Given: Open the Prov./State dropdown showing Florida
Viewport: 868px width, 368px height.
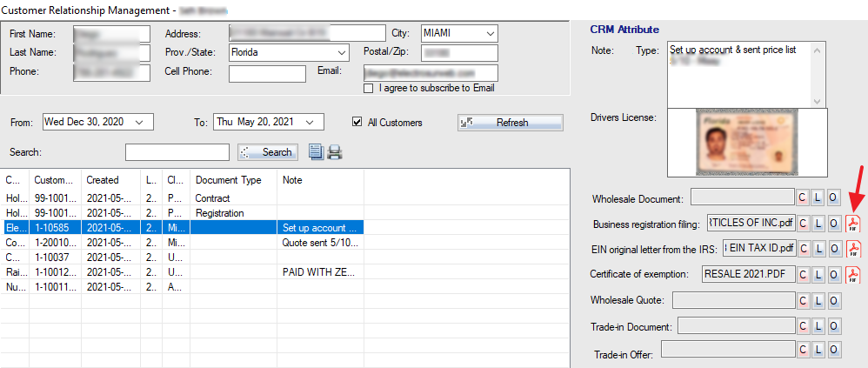Looking at the screenshot, I should pyautogui.click(x=341, y=53).
